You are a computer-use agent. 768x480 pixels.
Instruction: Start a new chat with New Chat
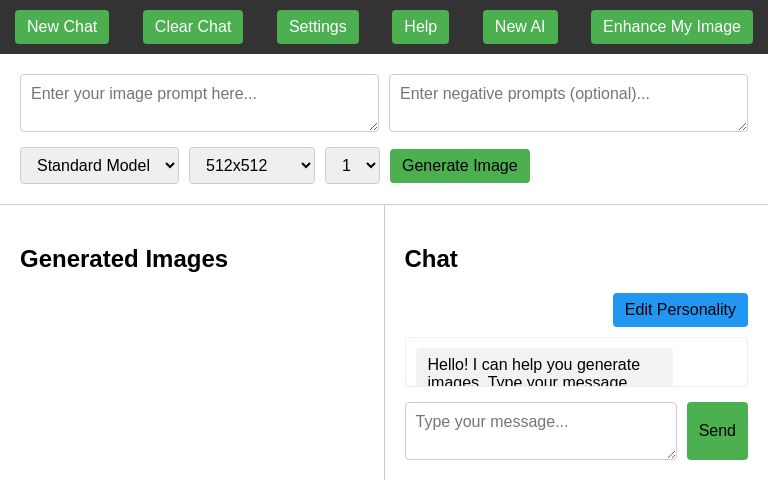[62, 27]
